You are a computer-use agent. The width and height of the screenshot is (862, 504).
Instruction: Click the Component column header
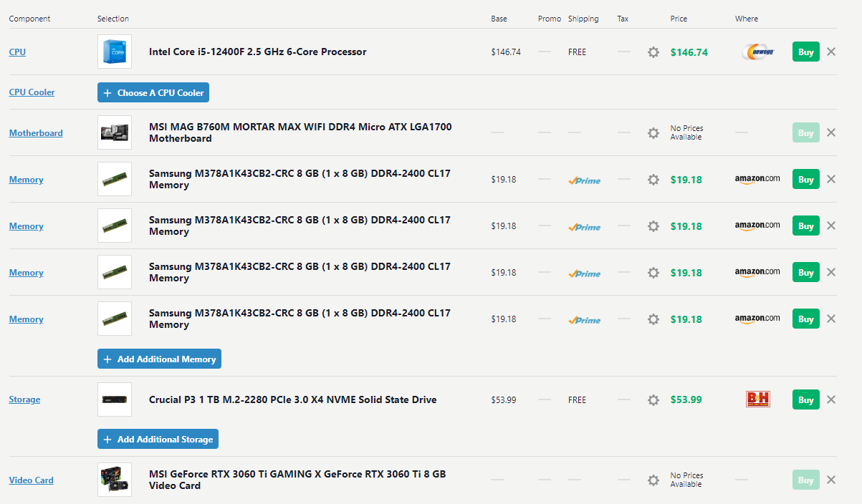29,19
